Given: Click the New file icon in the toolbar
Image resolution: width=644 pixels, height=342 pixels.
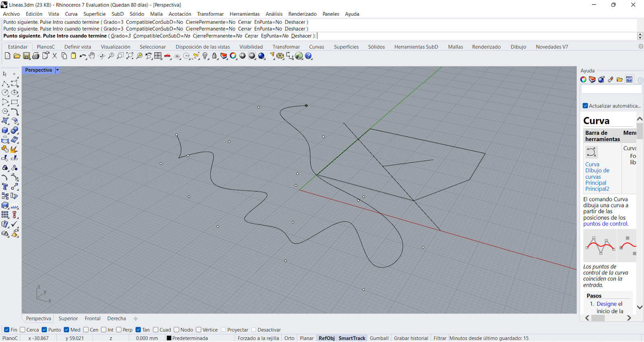Looking at the screenshot, I should 7,56.
